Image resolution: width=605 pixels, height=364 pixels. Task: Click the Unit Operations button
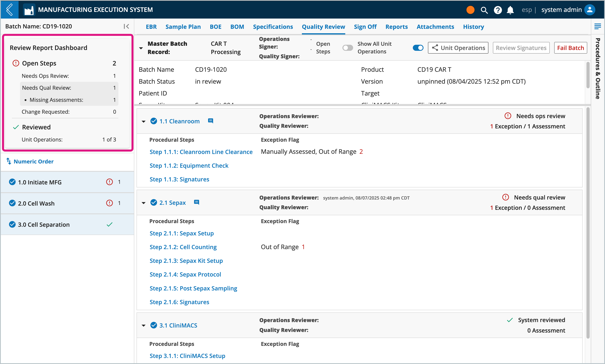(458, 48)
